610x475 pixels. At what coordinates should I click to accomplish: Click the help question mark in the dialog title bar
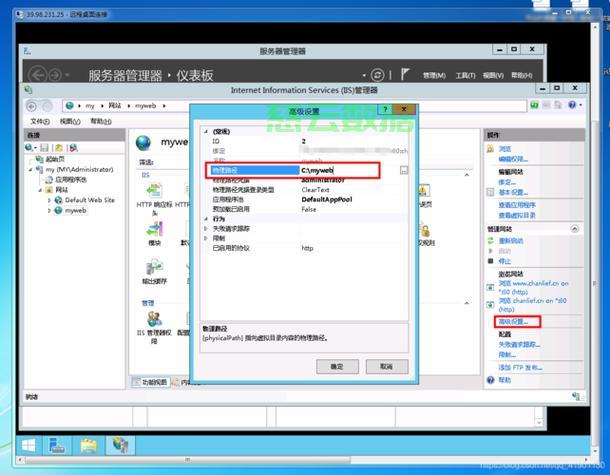pos(385,110)
